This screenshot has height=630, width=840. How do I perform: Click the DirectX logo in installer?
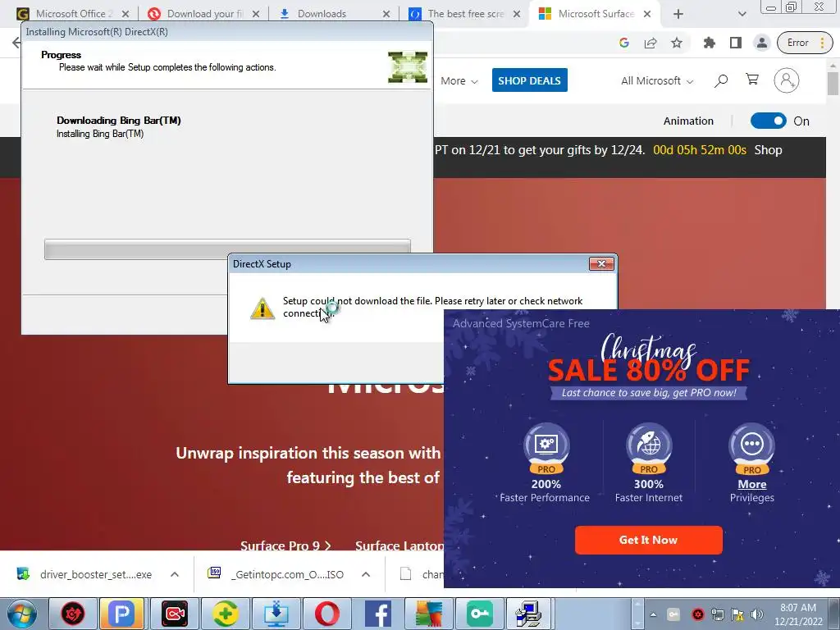(408, 67)
